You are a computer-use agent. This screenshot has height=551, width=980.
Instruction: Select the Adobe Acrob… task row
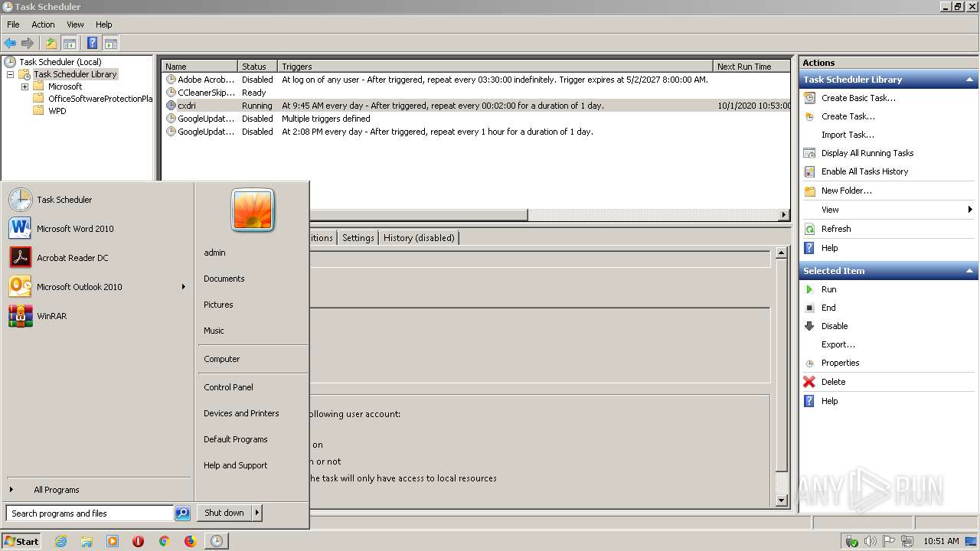(x=476, y=80)
